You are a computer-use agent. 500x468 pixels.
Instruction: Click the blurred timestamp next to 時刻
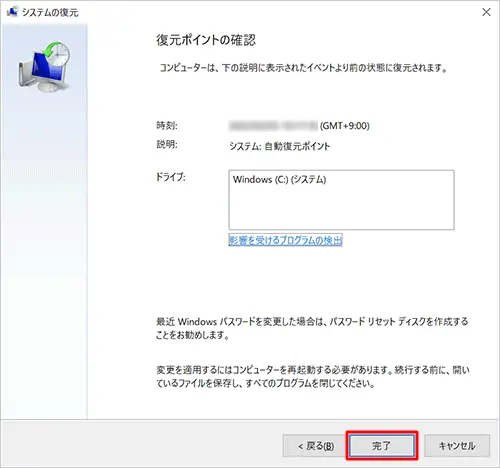(273, 126)
